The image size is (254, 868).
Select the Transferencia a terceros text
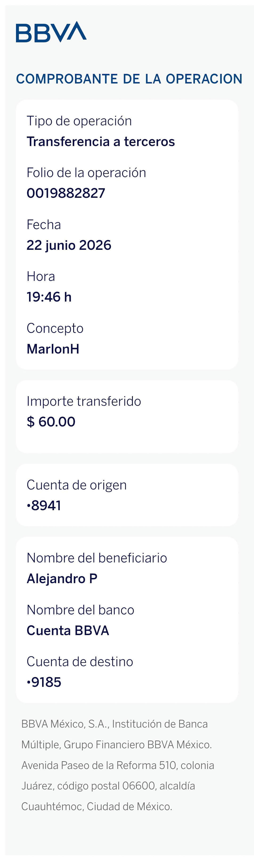pos(101,141)
